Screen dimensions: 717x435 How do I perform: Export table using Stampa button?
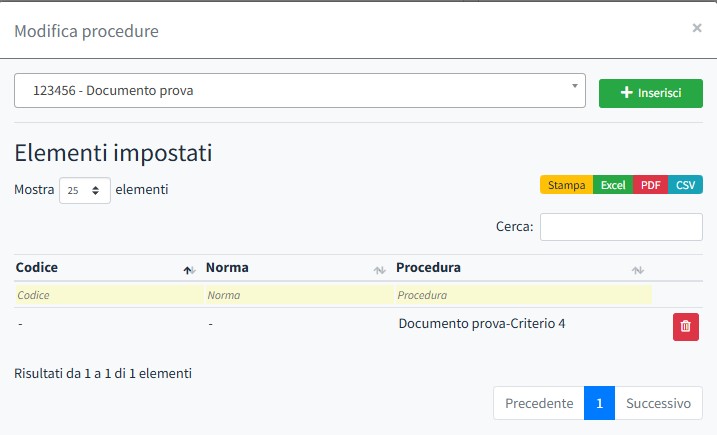[566, 185]
